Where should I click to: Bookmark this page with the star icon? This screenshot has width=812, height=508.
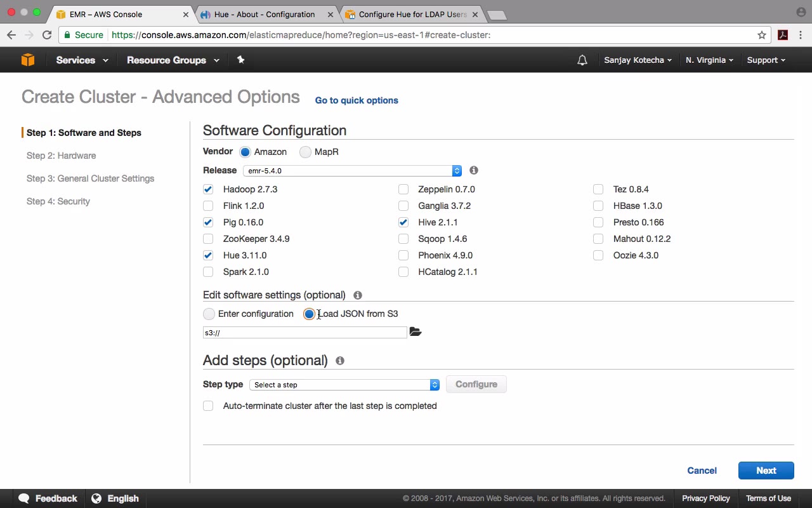point(762,35)
